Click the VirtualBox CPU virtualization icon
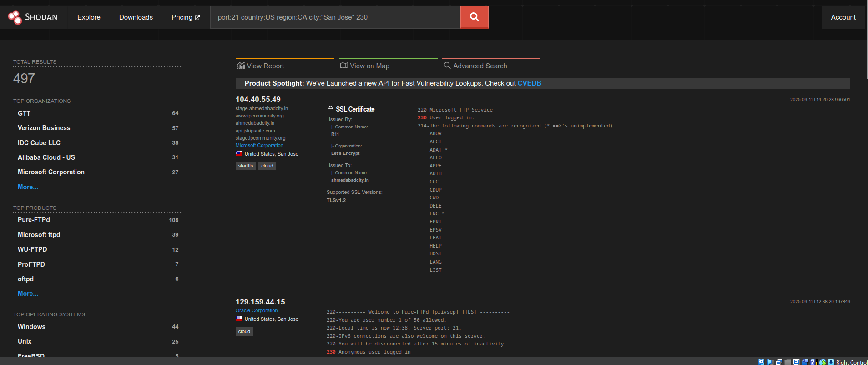The height and width of the screenshot is (365, 868). [x=813, y=362]
